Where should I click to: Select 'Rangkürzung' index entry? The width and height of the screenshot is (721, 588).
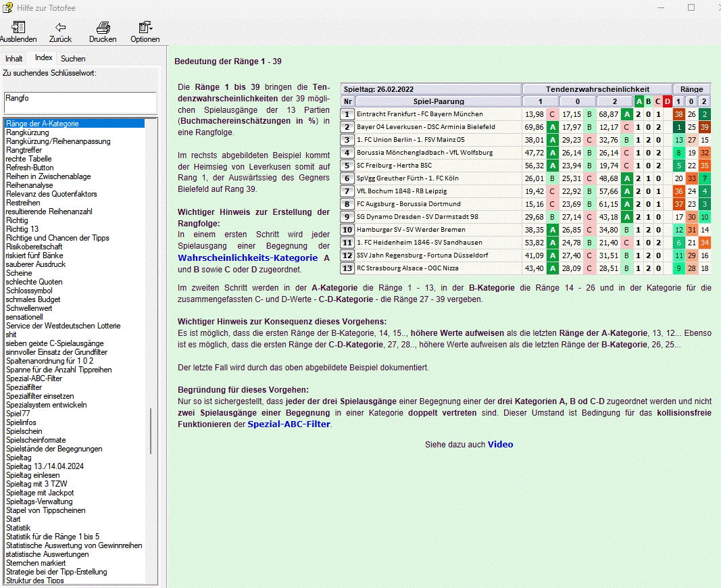(27, 132)
